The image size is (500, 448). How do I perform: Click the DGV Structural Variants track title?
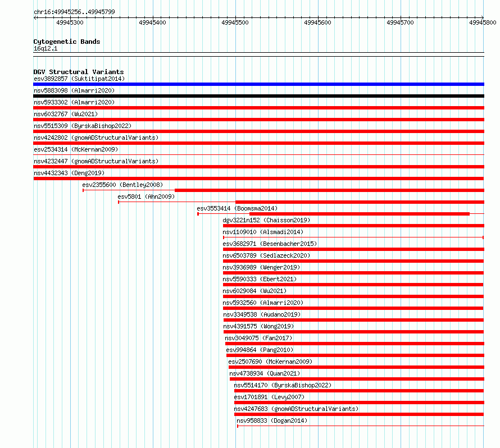[x=79, y=72]
